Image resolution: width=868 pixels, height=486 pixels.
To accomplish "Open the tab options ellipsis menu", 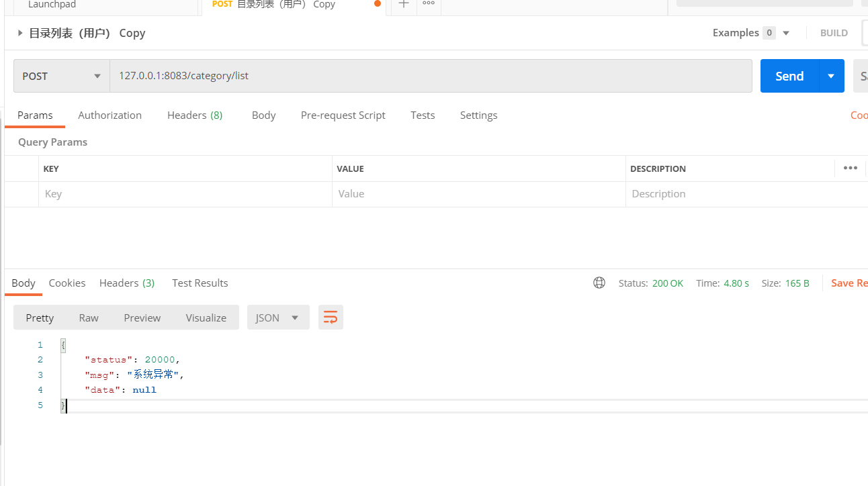I will pyautogui.click(x=429, y=3).
